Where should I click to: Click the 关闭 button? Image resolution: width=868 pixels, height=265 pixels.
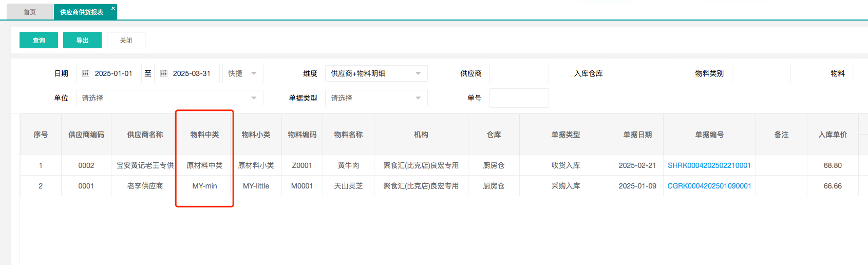click(126, 40)
